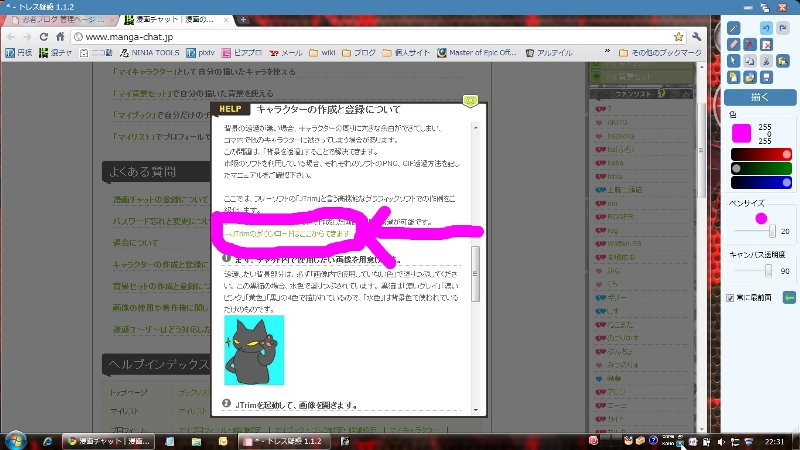Viewport: 800px width, 450px height.
Task: Click AKITO in the fan list
Action: click(x=617, y=122)
